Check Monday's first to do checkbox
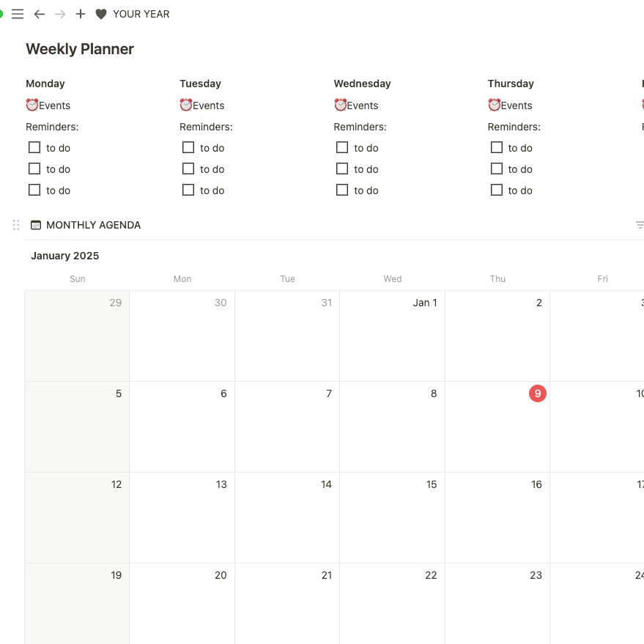This screenshot has height=644, width=644. pos(34,147)
